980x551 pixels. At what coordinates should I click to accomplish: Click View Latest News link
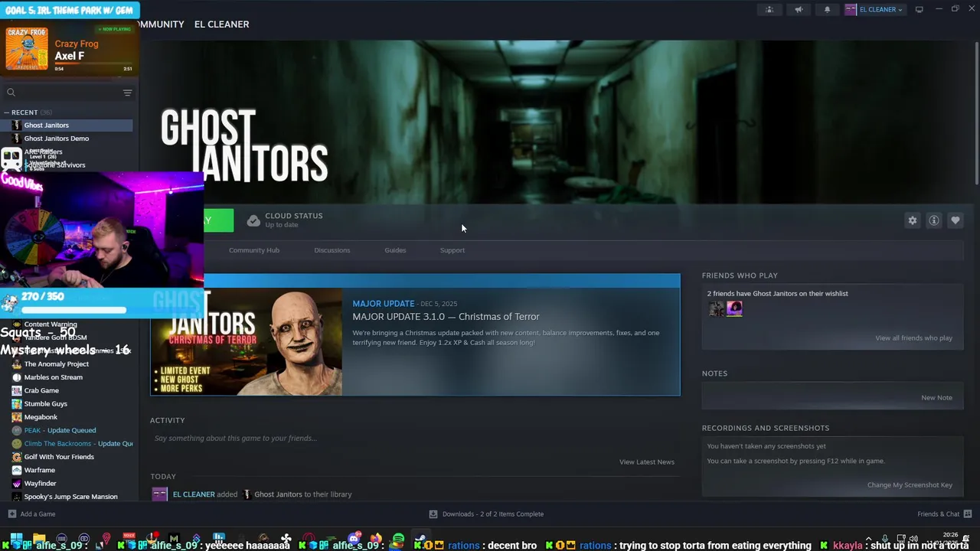[647, 462]
